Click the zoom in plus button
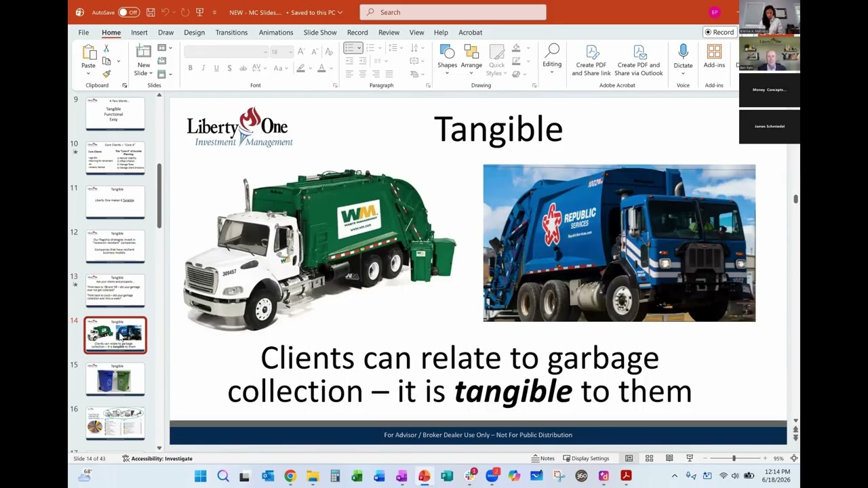 pyautogui.click(x=765, y=458)
